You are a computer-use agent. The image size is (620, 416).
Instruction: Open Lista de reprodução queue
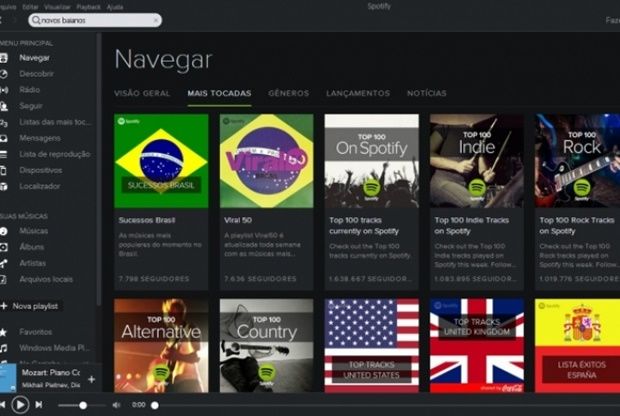click(55, 154)
